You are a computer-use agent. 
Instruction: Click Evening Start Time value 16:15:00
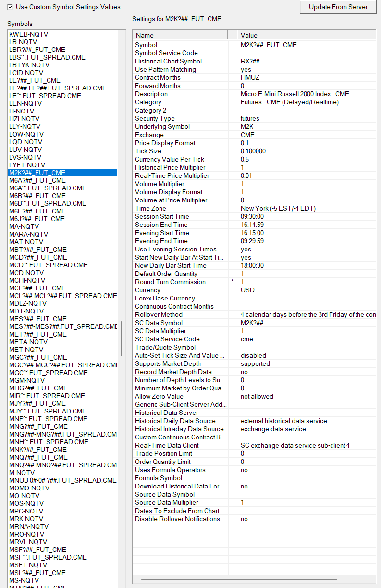(252, 233)
